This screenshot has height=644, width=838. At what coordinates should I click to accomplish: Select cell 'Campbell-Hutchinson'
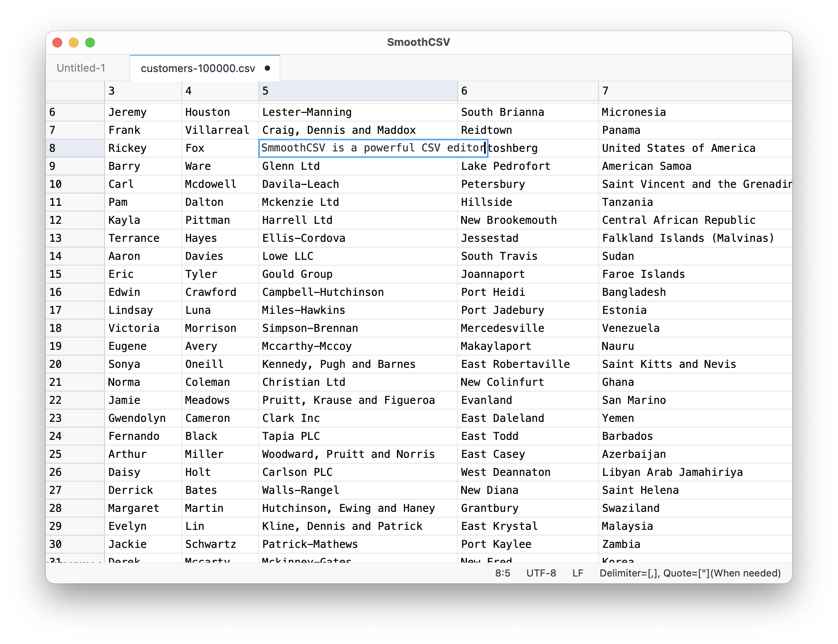point(358,292)
